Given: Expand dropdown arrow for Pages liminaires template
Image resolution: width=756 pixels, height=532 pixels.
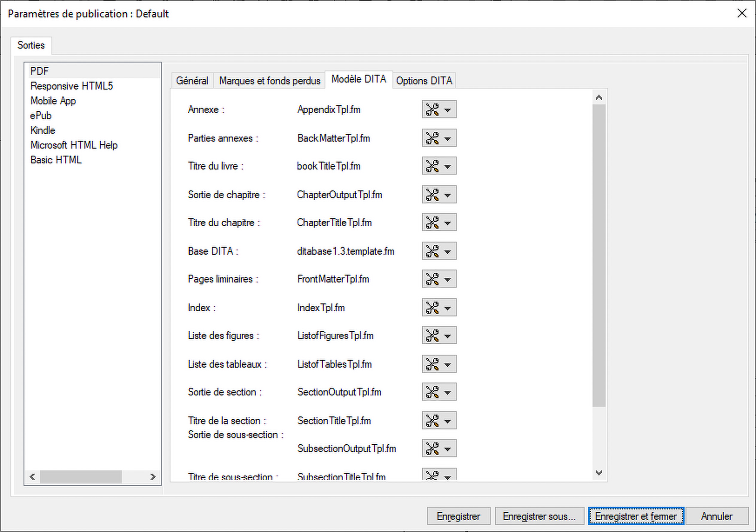Looking at the screenshot, I should point(448,280).
